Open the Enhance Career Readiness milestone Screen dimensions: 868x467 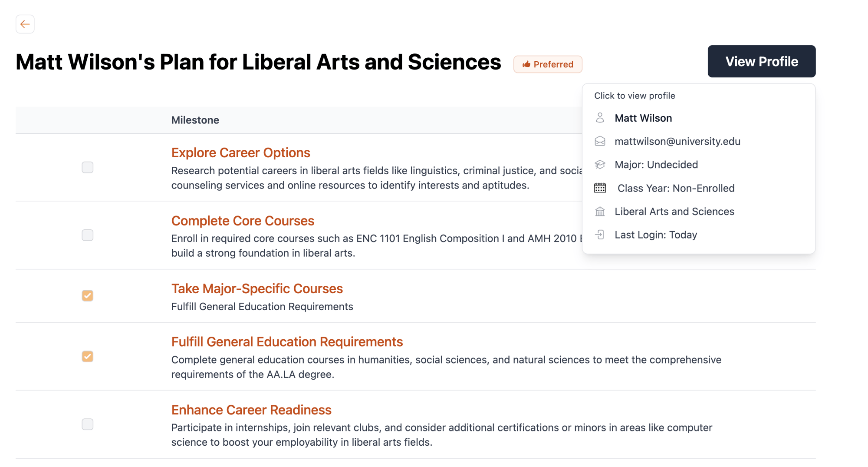point(251,410)
